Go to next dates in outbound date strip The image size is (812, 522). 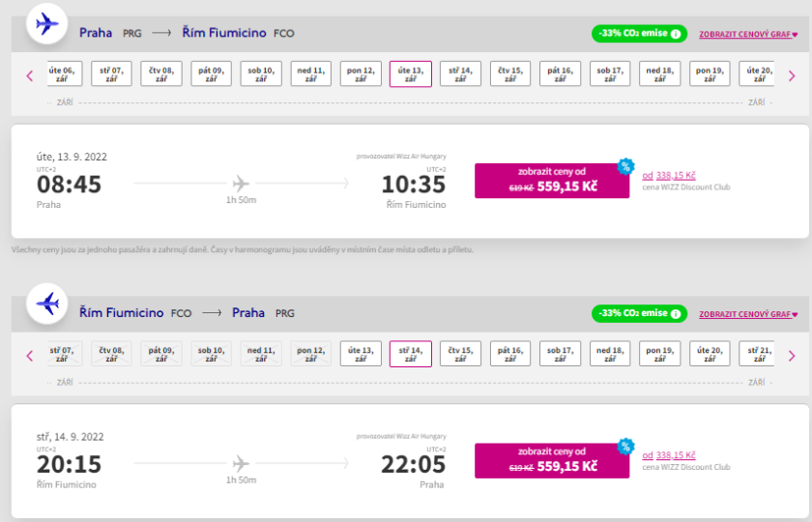point(792,75)
